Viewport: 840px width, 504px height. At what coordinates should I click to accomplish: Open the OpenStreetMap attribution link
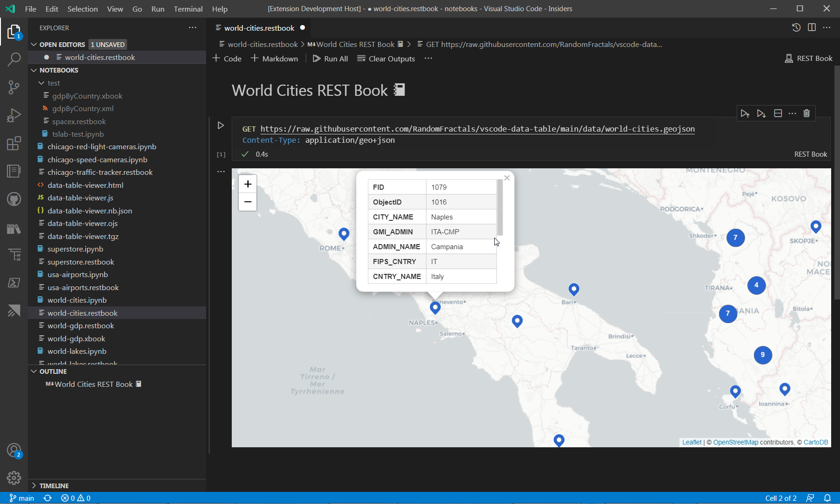[736, 442]
